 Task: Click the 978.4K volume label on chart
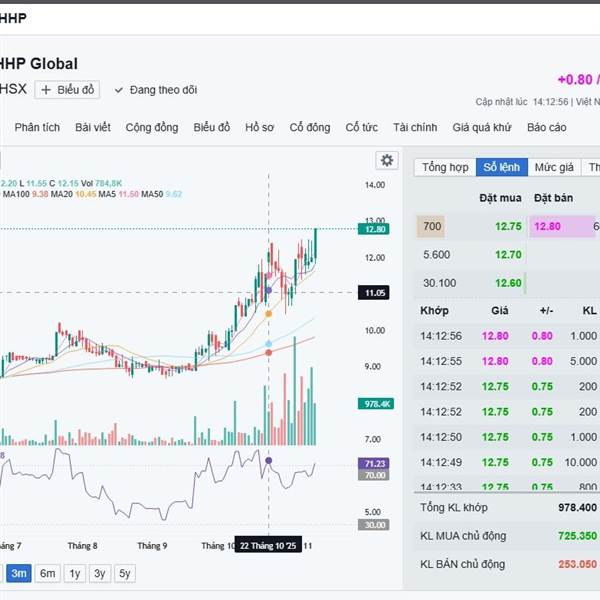point(374,404)
